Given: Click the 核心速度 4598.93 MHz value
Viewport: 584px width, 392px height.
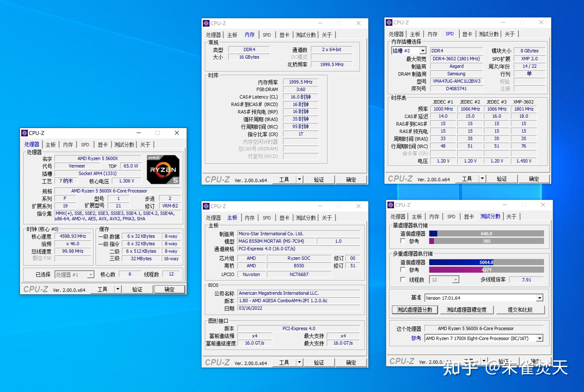Looking at the screenshot, I should coord(73,236).
